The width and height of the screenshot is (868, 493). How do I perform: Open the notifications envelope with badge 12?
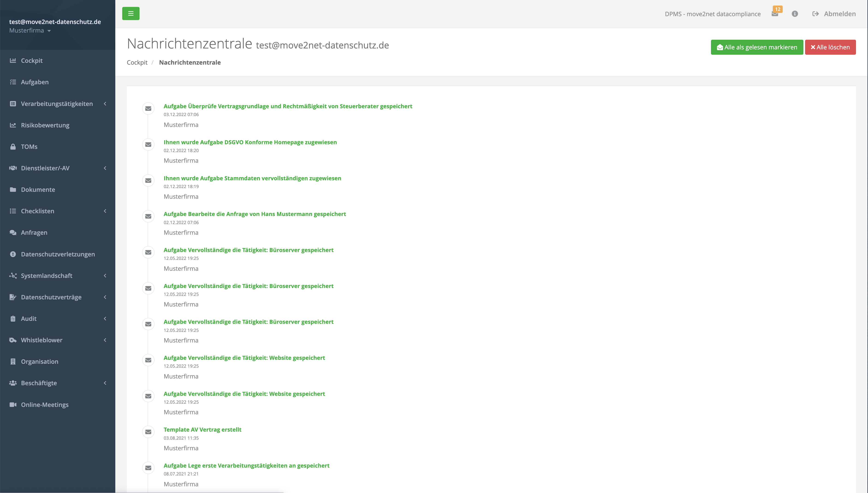point(775,14)
